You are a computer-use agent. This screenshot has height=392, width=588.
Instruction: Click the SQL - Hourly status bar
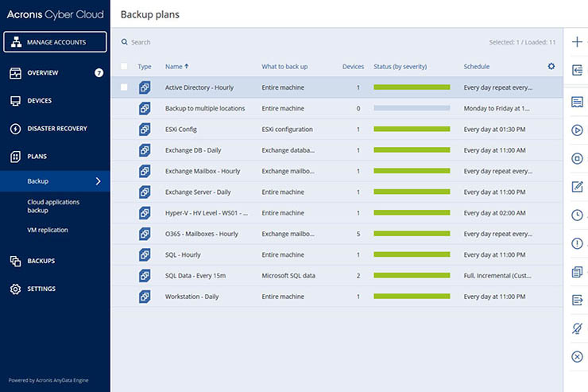click(x=412, y=254)
